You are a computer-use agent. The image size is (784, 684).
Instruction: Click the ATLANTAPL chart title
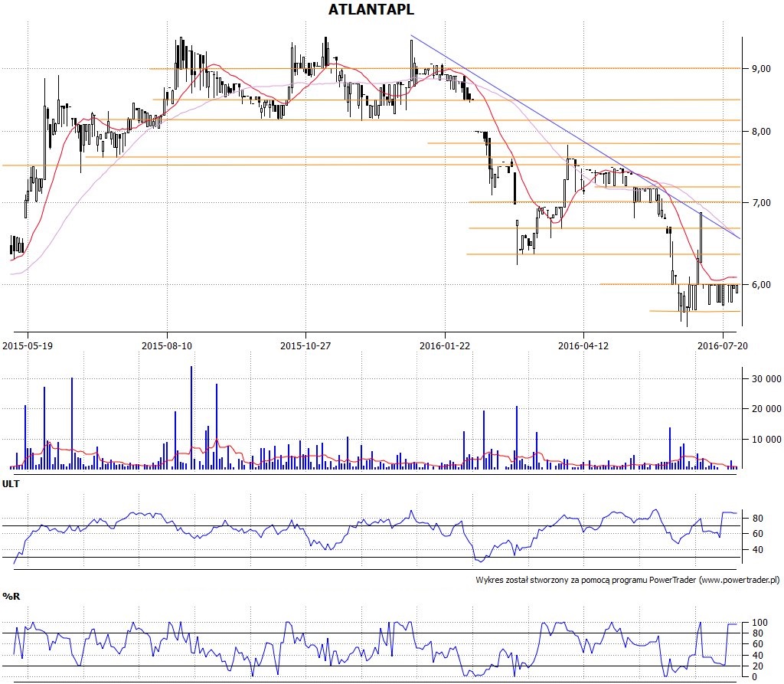(x=371, y=9)
